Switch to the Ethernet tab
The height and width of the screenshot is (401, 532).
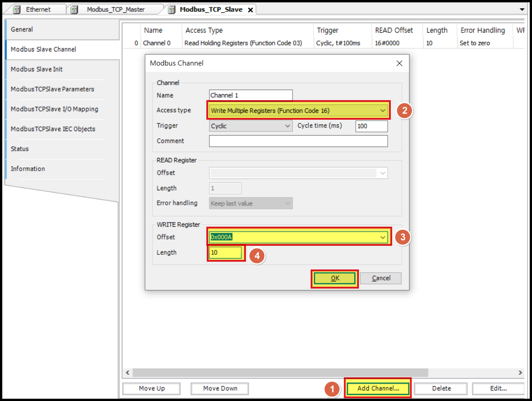(x=39, y=9)
